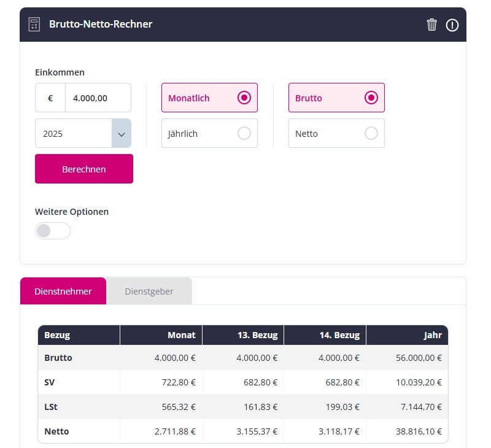
Task: Click the trash icon to reset the calculator
Action: coord(432,25)
